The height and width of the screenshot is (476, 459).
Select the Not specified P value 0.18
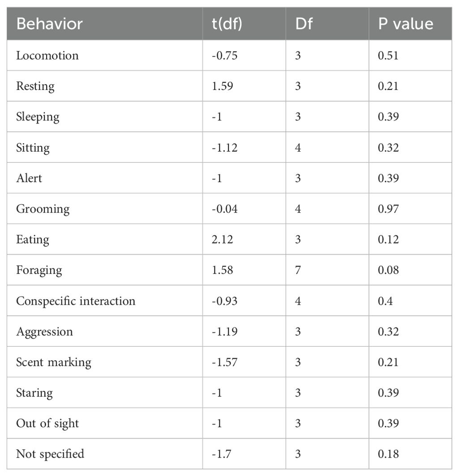pyautogui.click(x=388, y=454)
